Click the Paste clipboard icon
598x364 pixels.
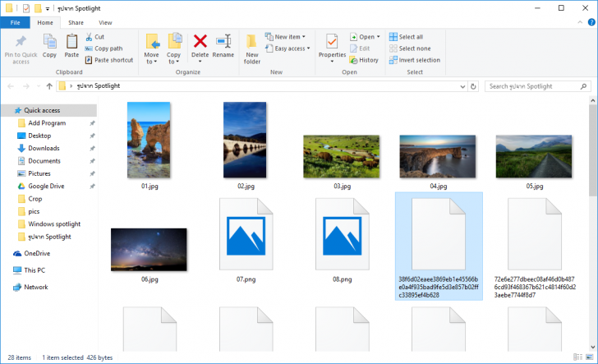(x=71, y=41)
